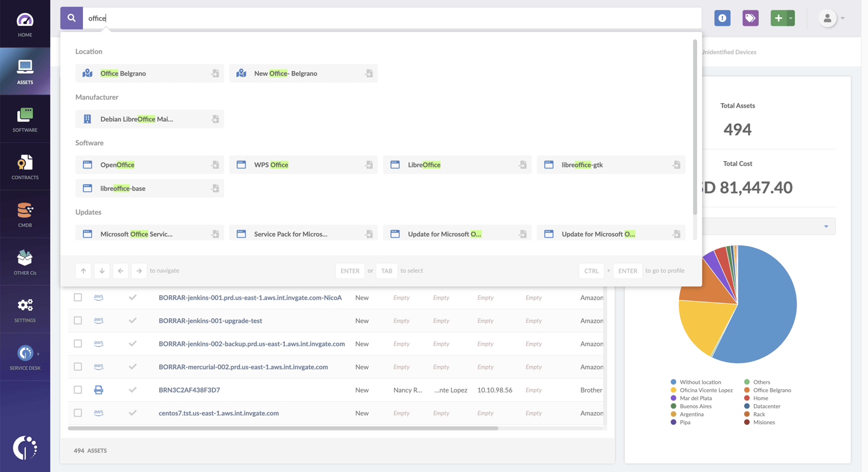
Task: Select the Office Belgrano location result
Action: pyautogui.click(x=123, y=73)
